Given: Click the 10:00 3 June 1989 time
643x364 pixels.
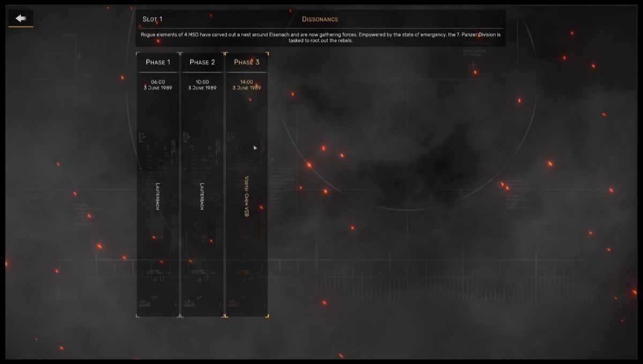Looking at the screenshot, I should pyautogui.click(x=202, y=85).
